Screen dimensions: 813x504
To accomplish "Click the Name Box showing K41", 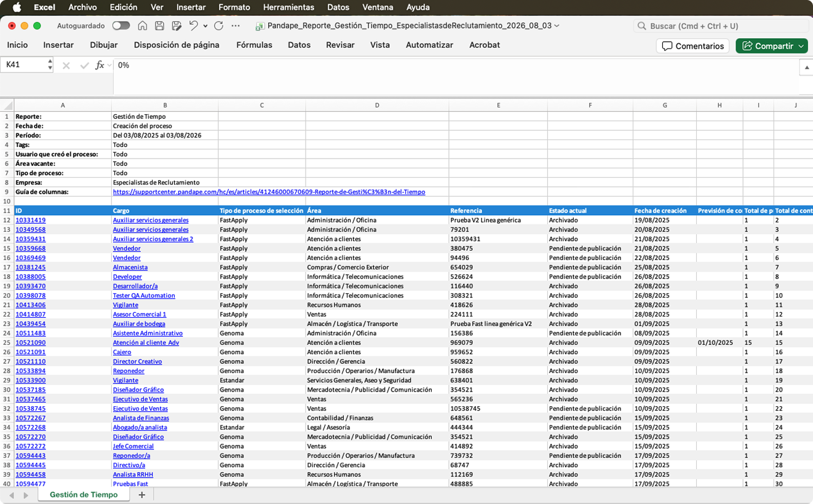I will coord(24,65).
